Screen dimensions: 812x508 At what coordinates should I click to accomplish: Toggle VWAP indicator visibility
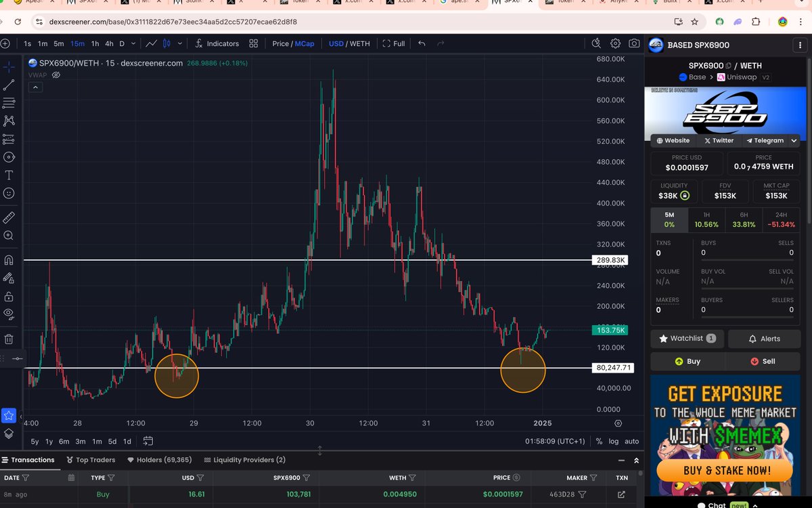(x=56, y=75)
